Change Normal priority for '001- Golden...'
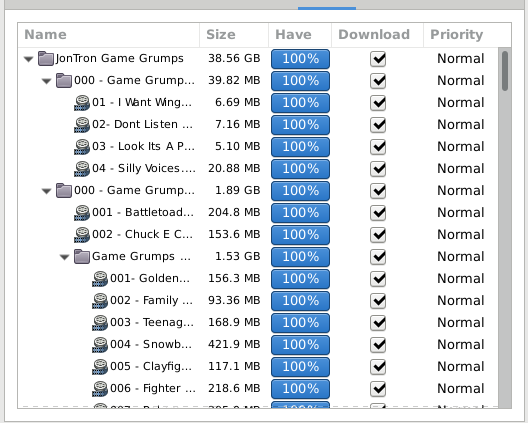 [x=461, y=279]
